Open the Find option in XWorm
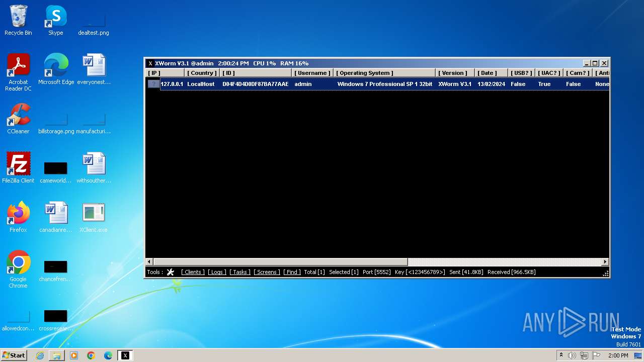Screen dimensions: 644x362 pos(292,272)
